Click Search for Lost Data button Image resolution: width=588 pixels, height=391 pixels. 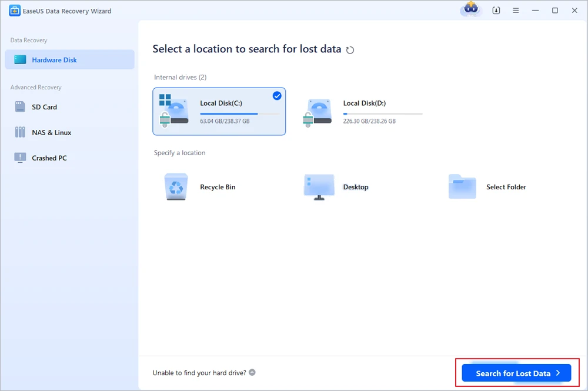point(516,373)
